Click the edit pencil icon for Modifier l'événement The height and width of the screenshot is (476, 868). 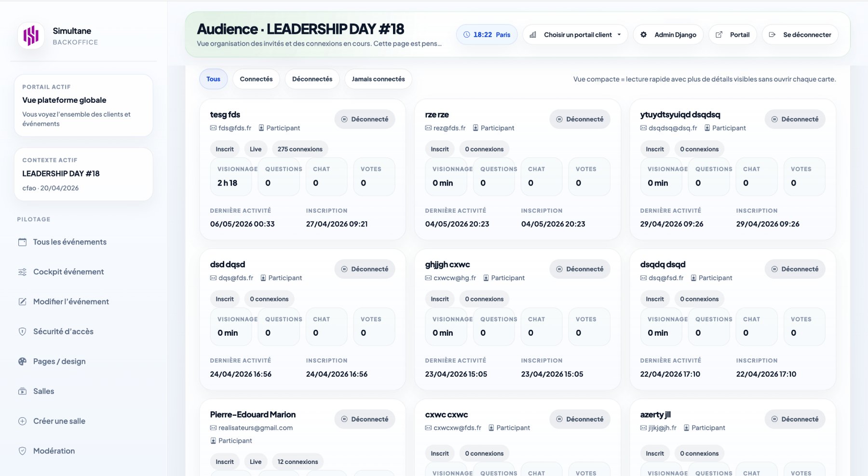point(22,302)
